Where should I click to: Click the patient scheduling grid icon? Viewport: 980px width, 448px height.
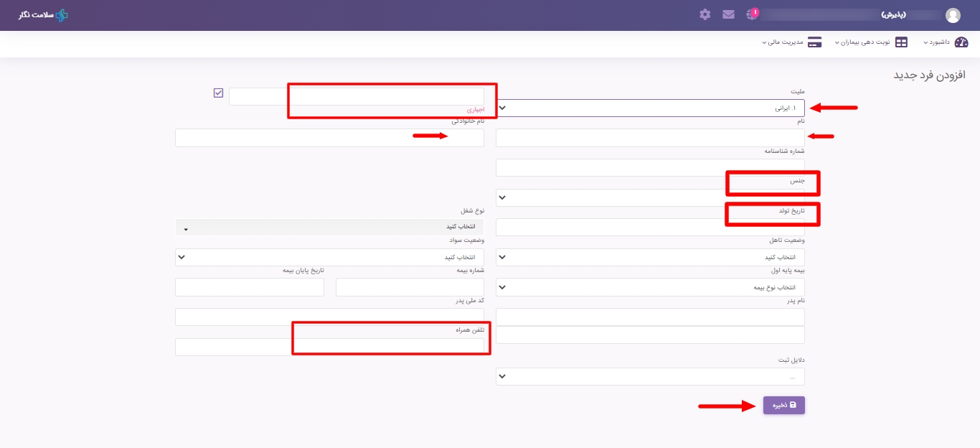pyautogui.click(x=901, y=42)
